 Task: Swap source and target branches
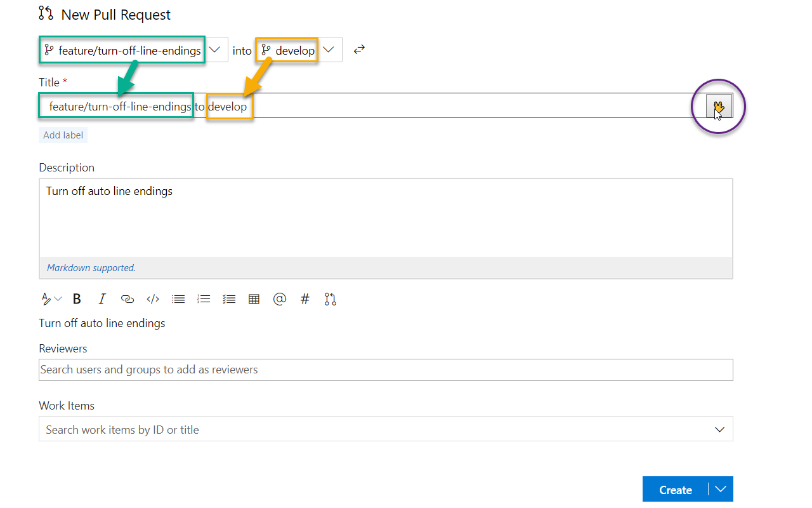coord(358,49)
